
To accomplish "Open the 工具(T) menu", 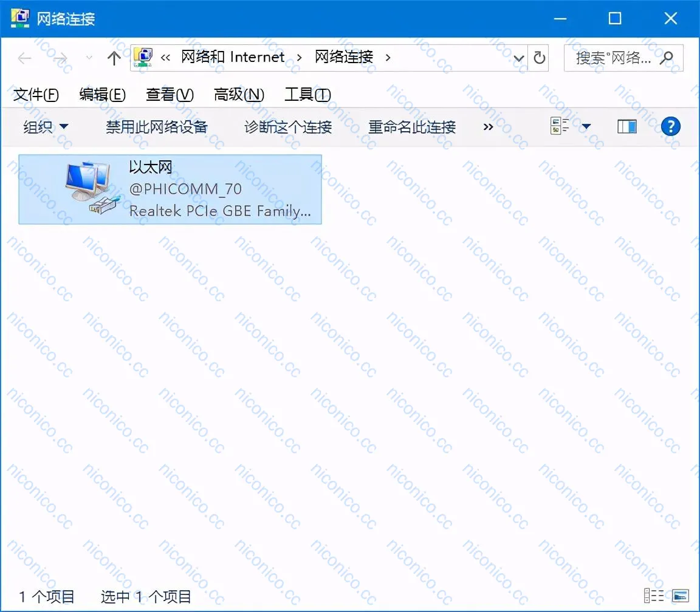I will 307,95.
